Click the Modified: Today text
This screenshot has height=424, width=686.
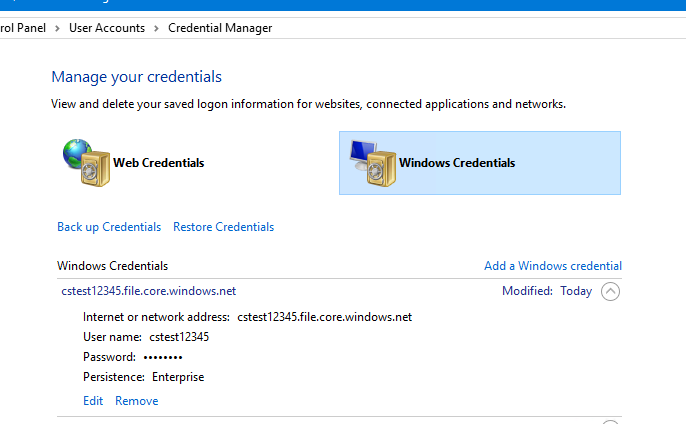pos(547,291)
